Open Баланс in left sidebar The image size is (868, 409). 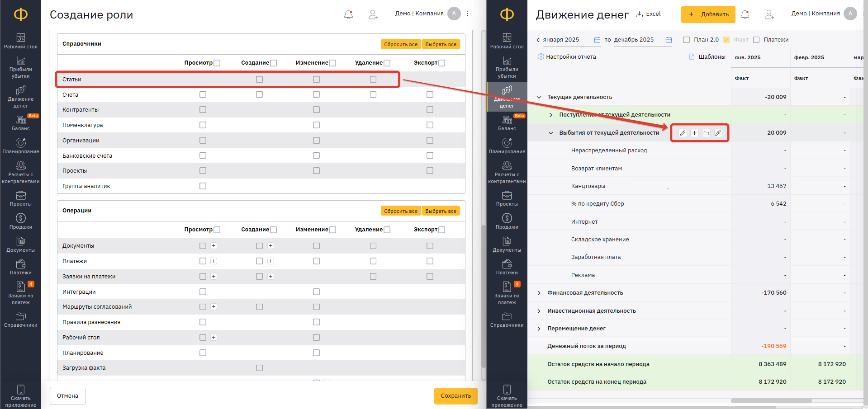20,122
